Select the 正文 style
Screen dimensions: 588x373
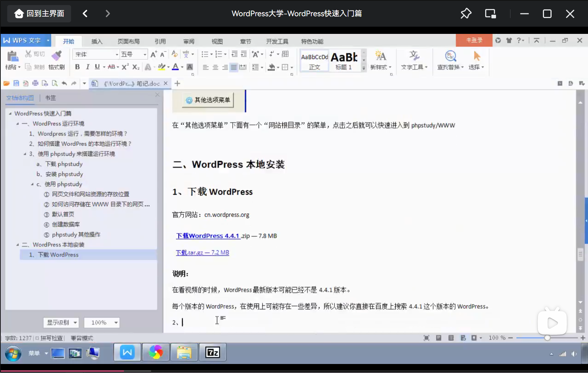314,61
